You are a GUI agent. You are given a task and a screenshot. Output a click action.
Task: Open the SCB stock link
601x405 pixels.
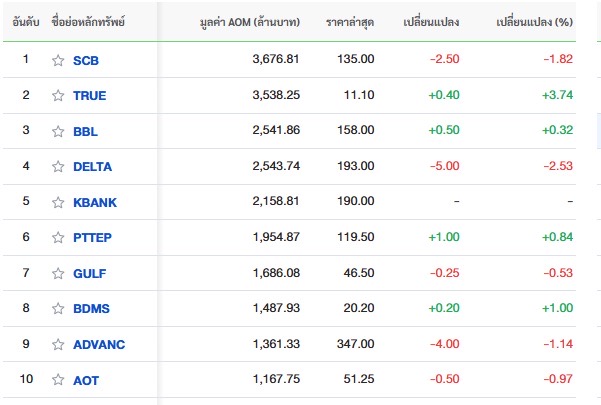pos(86,60)
